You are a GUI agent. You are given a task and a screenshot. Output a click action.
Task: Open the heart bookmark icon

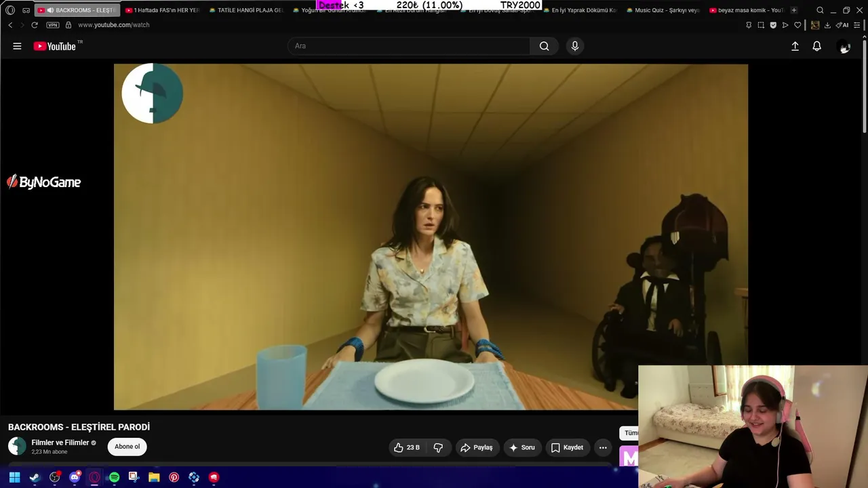click(x=797, y=25)
